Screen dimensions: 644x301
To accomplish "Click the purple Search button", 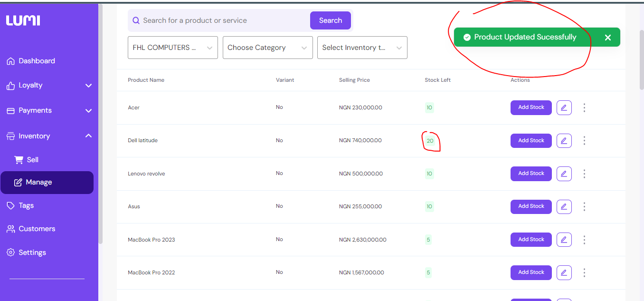I will 331,20.
